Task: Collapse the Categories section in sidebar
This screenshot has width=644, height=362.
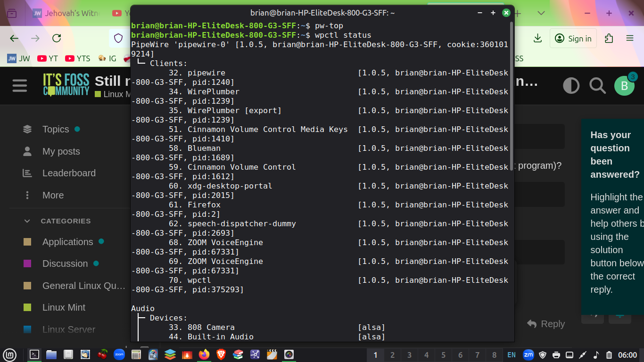Action: tap(27, 221)
